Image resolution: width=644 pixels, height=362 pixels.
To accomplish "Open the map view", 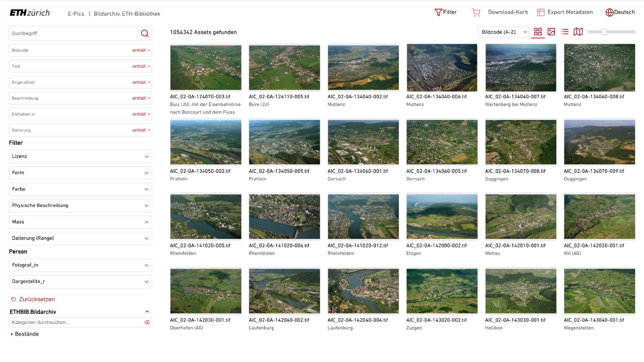I will (x=578, y=32).
